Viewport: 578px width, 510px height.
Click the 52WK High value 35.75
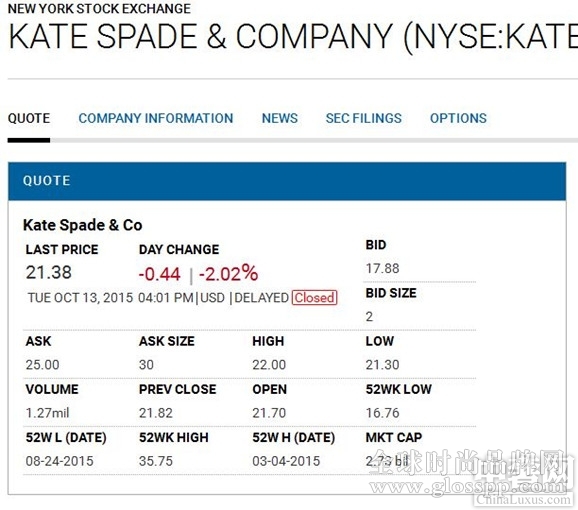156,461
